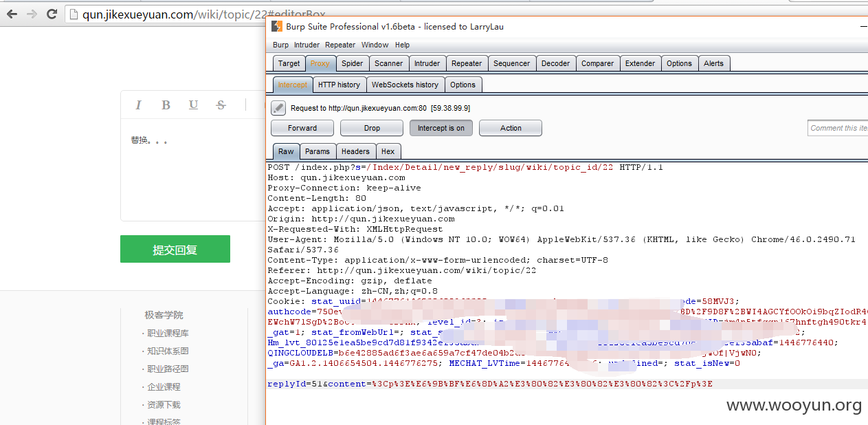Click the browser back arrow
The image size is (868, 425).
coord(12,14)
